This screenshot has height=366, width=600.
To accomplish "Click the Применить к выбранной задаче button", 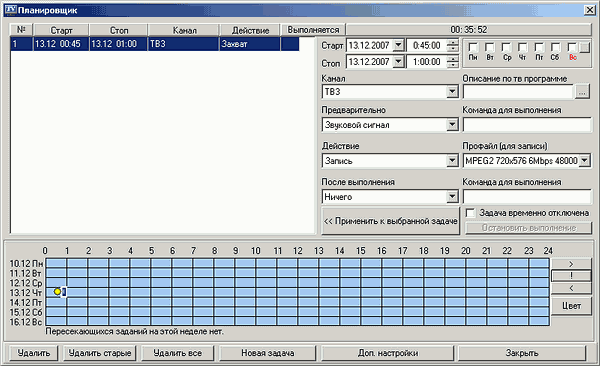I will point(390,221).
